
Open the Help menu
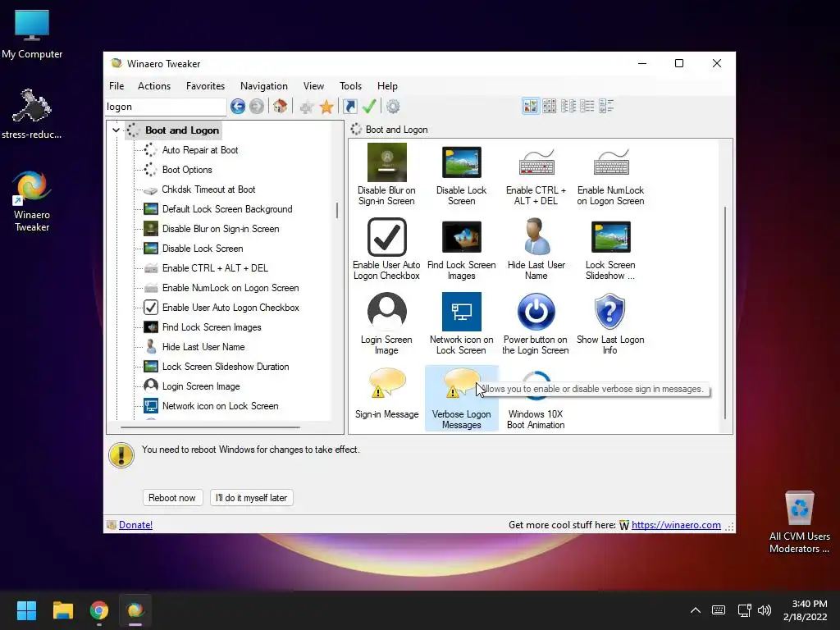[387, 86]
